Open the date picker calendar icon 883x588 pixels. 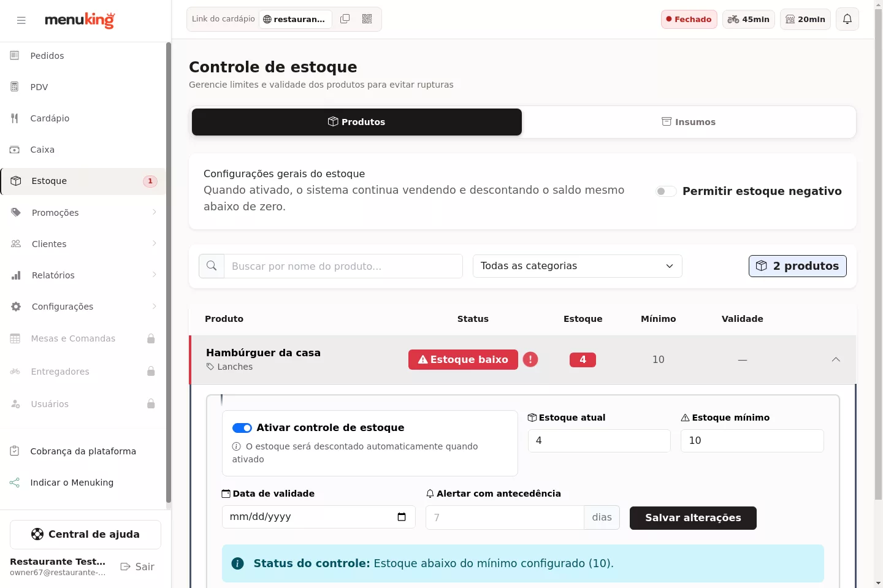pyautogui.click(x=402, y=517)
